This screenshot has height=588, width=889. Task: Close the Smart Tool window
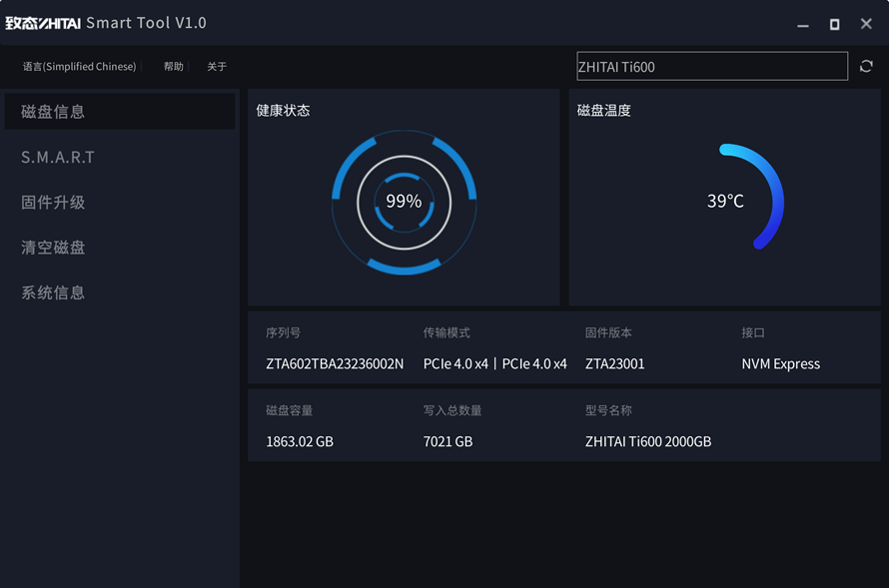[x=866, y=23]
